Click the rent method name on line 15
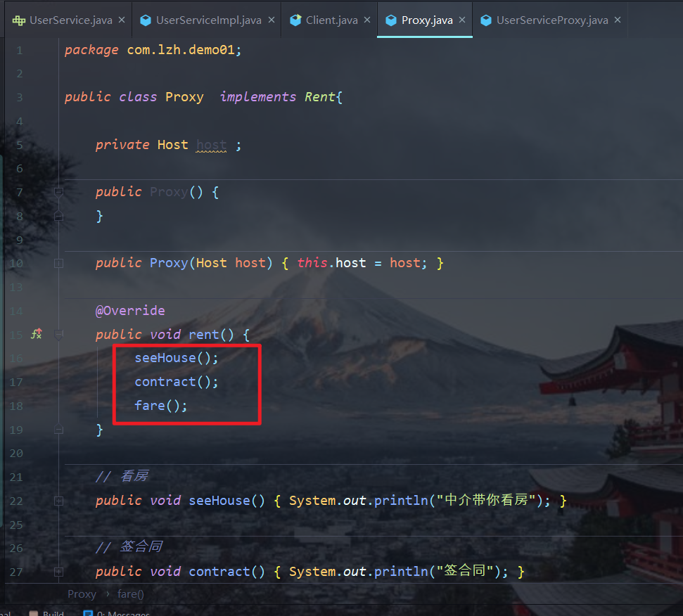683x616 pixels. (x=204, y=334)
